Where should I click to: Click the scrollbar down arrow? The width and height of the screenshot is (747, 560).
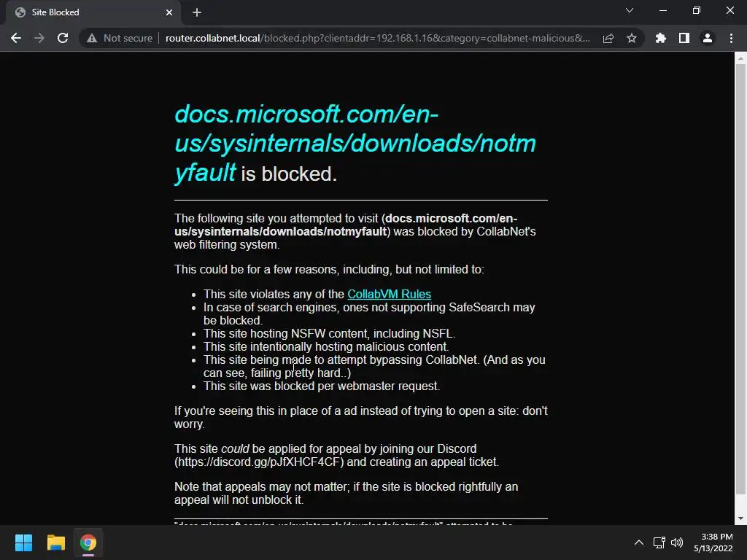pyautogui.click(x=740, y=518)
